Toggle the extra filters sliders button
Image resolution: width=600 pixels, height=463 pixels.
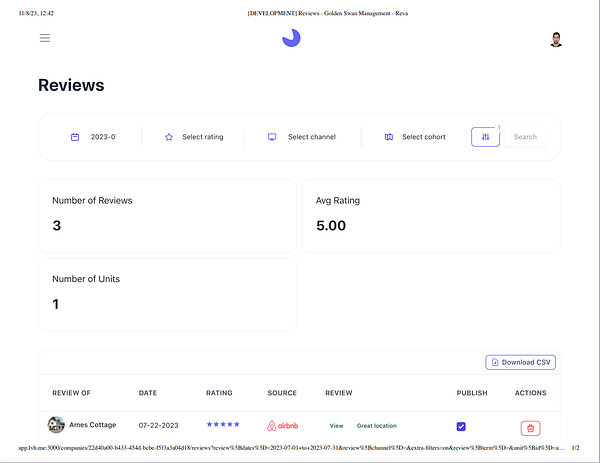click(485, 137)
